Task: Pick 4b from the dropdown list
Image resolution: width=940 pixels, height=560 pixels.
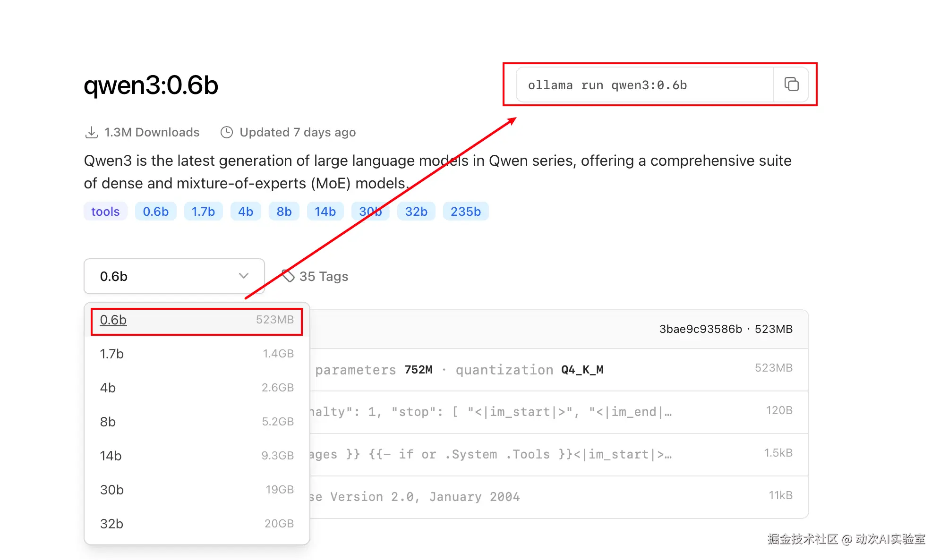Action: click(x=197, y=388)
